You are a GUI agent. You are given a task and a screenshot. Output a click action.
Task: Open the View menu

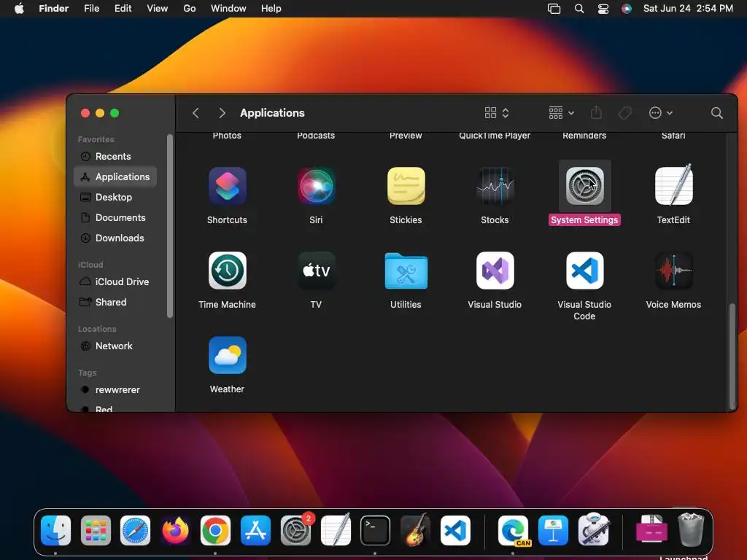click(158, 8)
